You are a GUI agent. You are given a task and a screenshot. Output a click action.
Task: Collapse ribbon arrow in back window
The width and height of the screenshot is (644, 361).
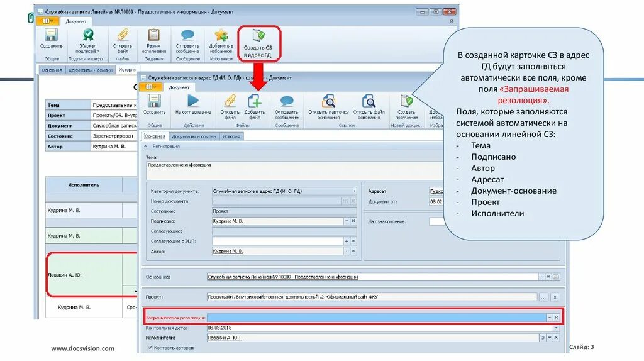(x=452, y=21)
